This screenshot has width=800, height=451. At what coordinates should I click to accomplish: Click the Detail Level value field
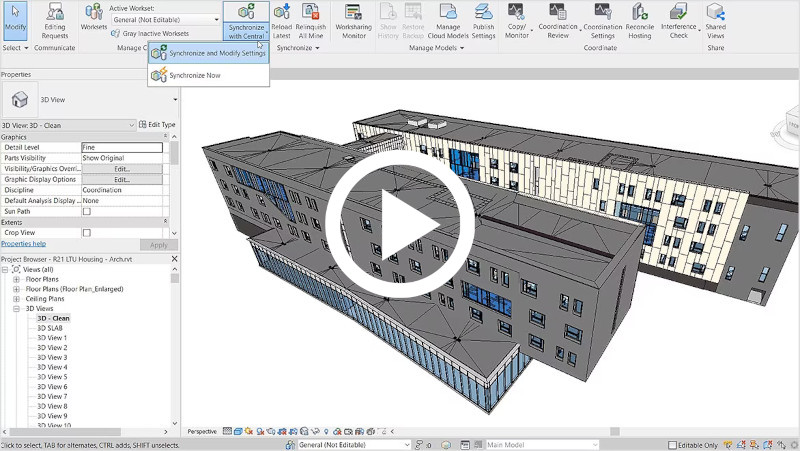pos(122,147)
